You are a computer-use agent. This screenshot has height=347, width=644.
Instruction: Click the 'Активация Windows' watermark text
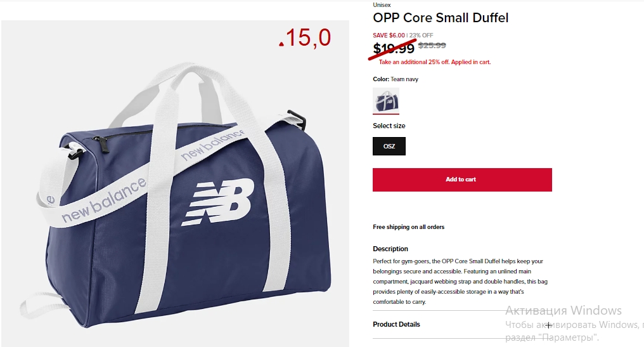[x=563, y=310]
